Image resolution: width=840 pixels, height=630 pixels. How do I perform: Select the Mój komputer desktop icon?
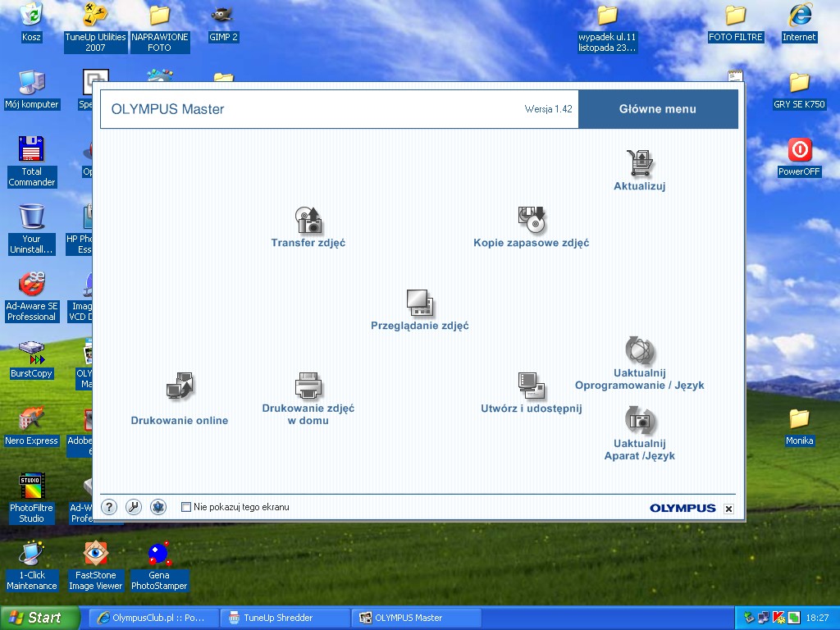click(32, 89)
